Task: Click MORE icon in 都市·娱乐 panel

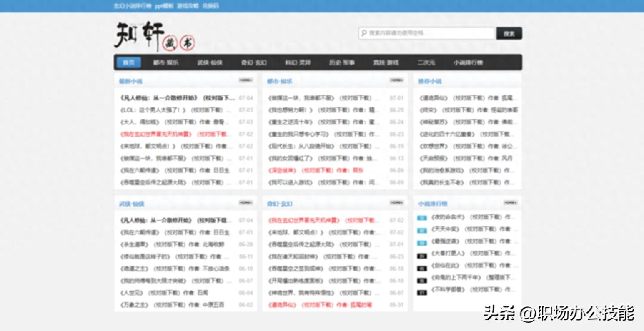Action: click(x=396, y=80)
